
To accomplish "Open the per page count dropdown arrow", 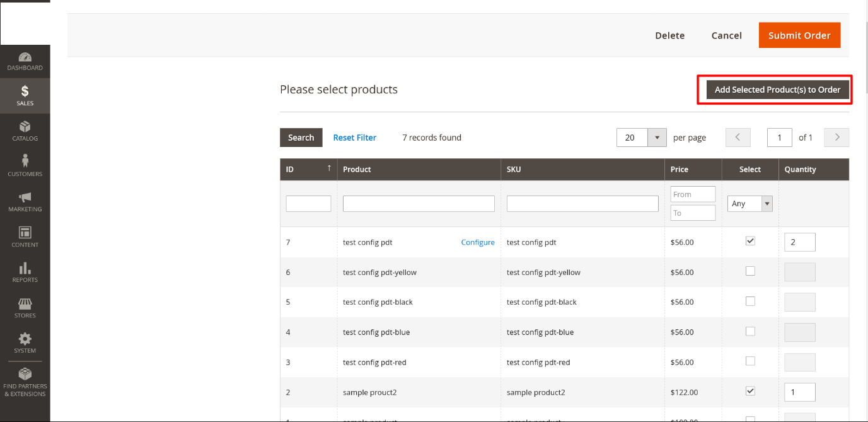I will pyautogui.click(x=657, y=138).
